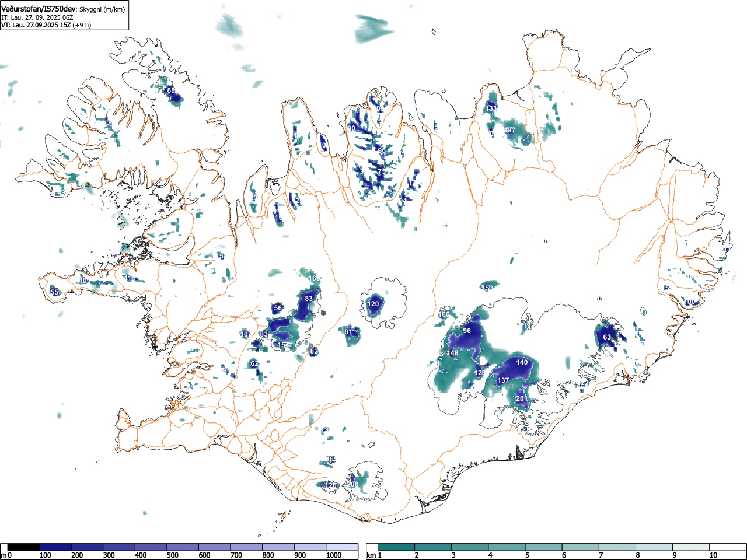
Task: Click the visibility value '133' in the north
Action: 492,108
